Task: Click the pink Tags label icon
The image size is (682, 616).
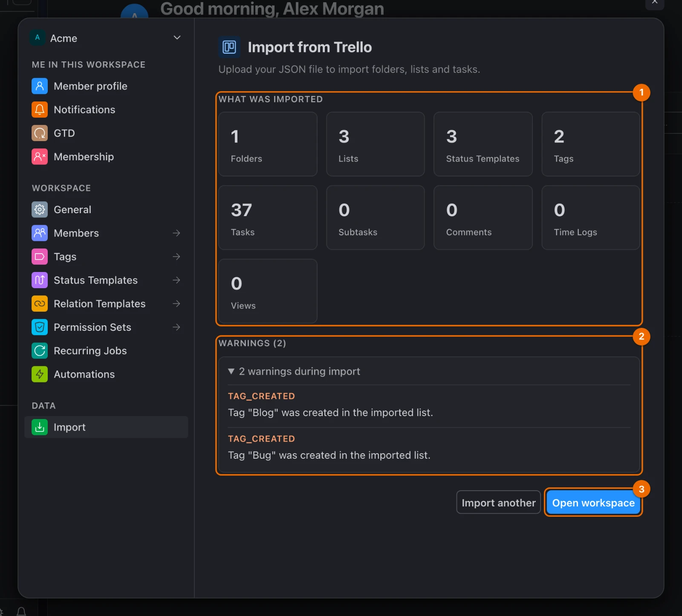Action: pyautogui.click(x=40, y=257)
